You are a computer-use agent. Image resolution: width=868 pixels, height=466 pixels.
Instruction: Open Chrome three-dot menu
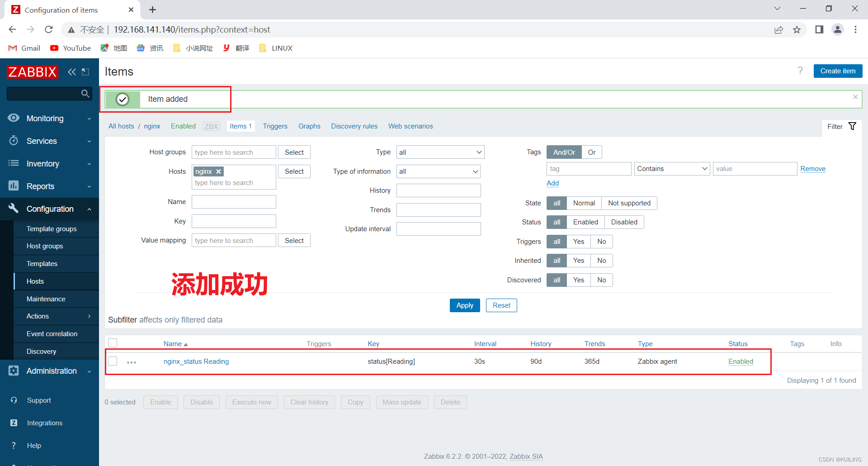click(x=855, y=29)
